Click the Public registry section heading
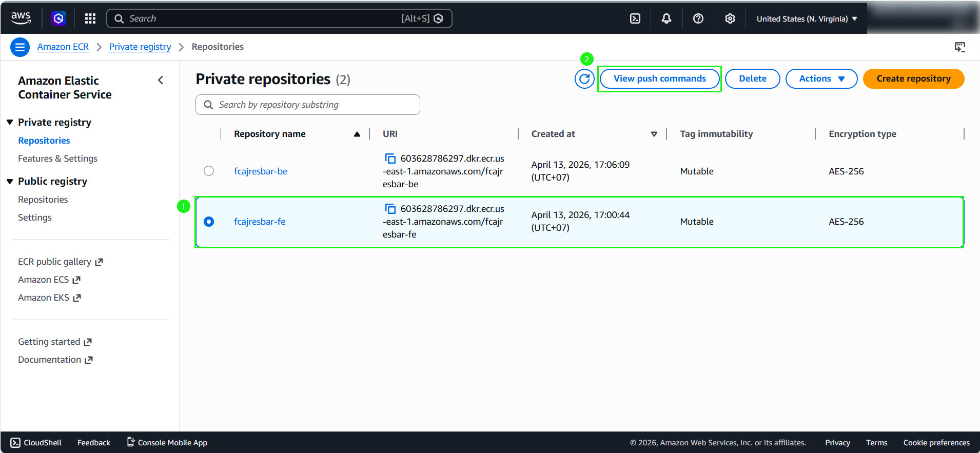Viewport: 980px width, 453px height. [53, 181]
